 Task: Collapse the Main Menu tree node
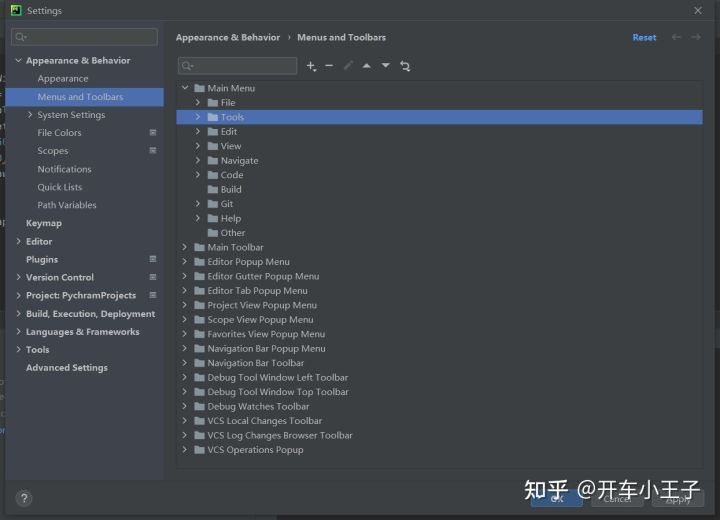(x=185, y=88)
